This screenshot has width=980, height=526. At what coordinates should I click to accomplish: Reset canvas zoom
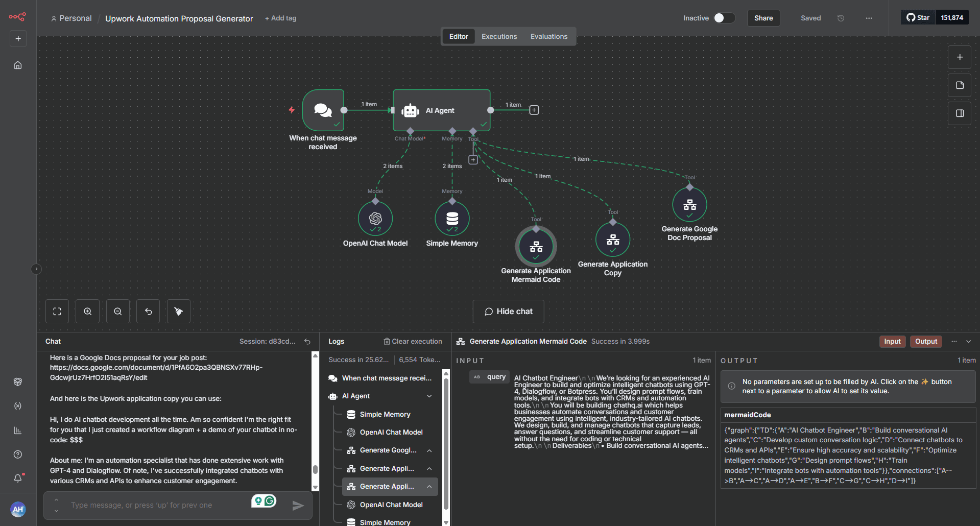click(148, 312)
